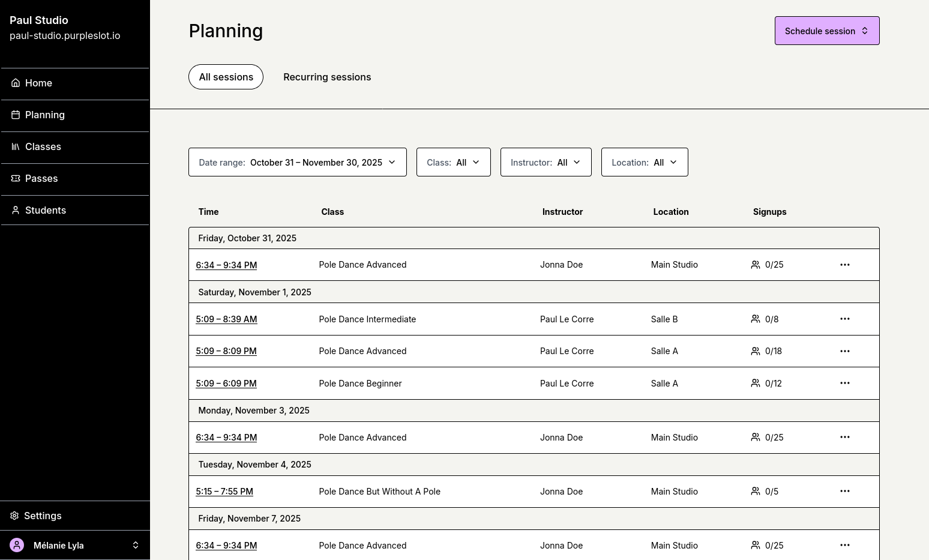Viewport: 929px width, 560px height.
Task: Open options menu for Pole Dance Intermediate session
Action: [844, 319]
